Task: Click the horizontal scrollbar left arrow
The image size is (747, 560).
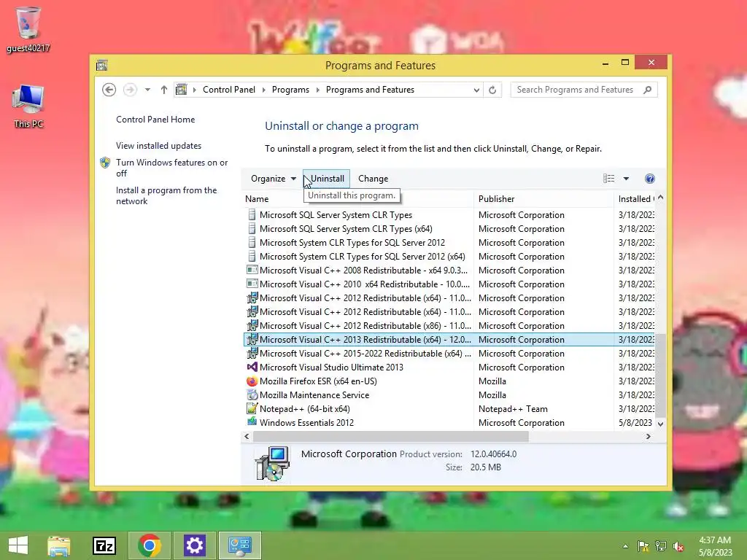Action: [x=247, y=436]
